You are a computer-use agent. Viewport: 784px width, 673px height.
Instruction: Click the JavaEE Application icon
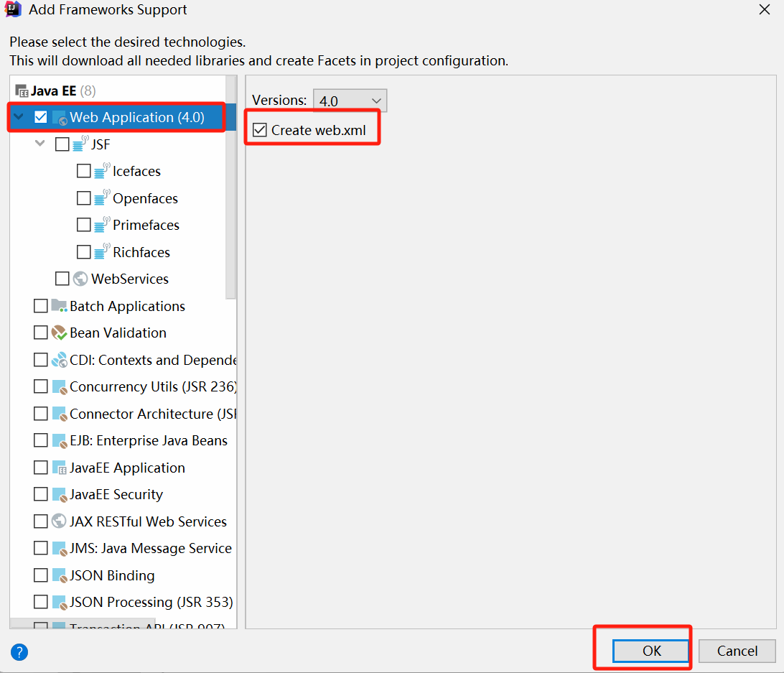click(x=60, y=468)
